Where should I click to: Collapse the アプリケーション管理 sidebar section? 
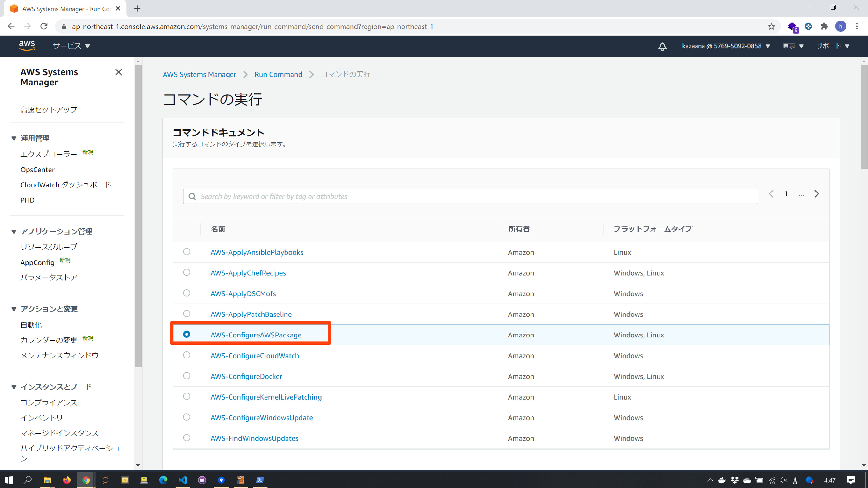[14, 231]
